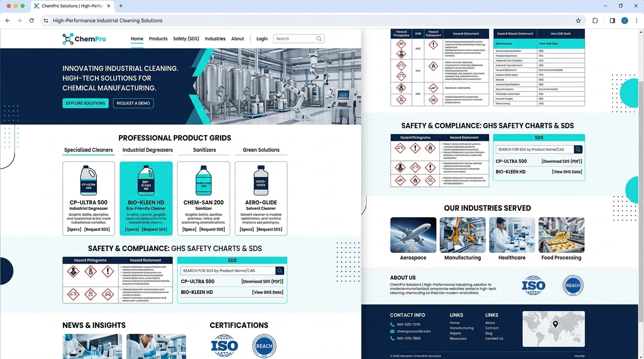Viewport: 644px width, 359px height.
Task: Click the BIO-KLEEN HD bottle image
Action: pos(146,180)
